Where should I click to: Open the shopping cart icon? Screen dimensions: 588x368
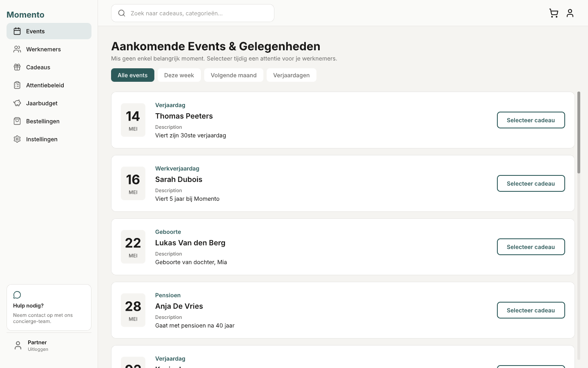554,13
